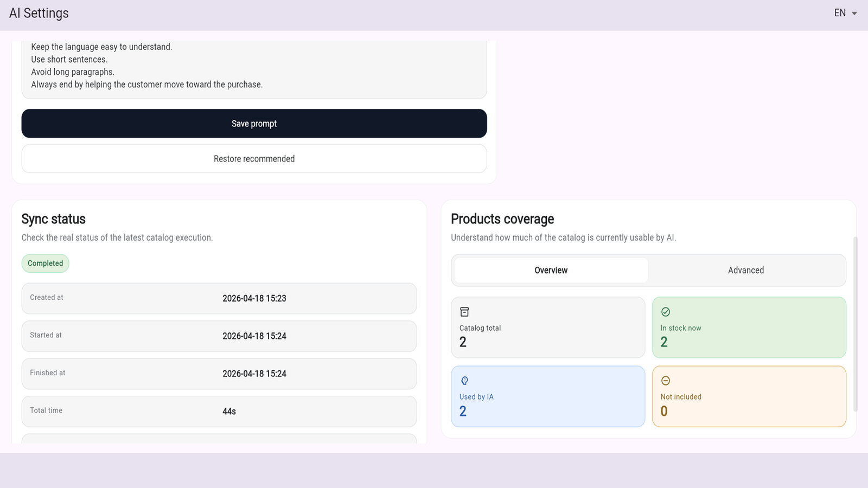The height and width of the screenshot is (488, 868).
Task: Click the Restore recommended button
Action: coord(254,159)
